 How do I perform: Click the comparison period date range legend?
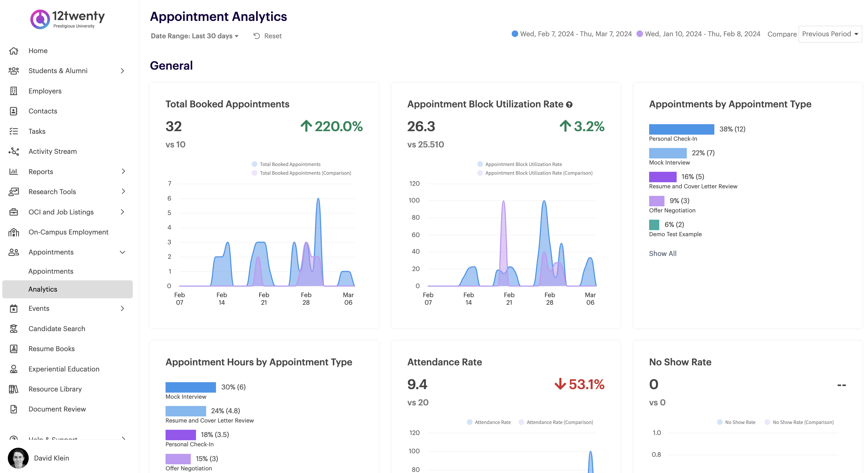click(x=698, y=34)
